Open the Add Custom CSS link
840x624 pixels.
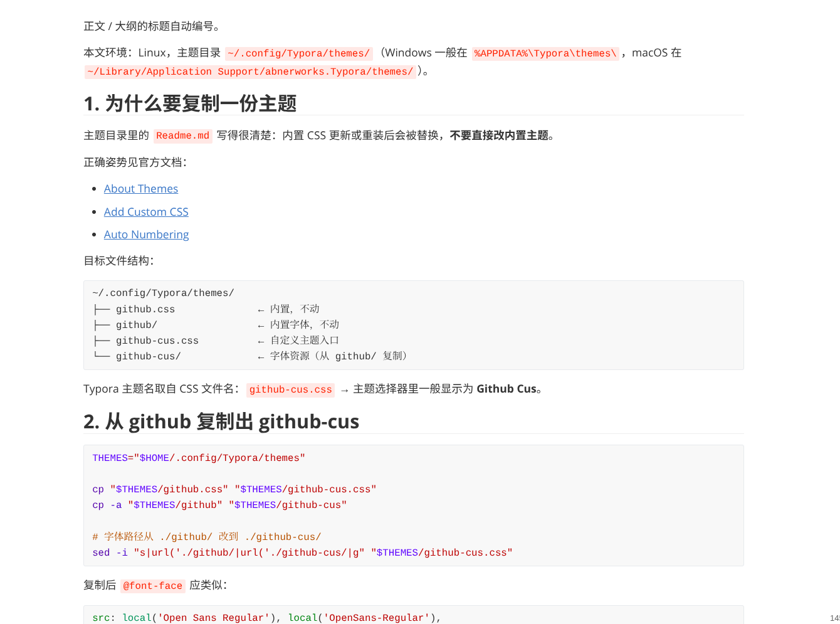[146, 212]
